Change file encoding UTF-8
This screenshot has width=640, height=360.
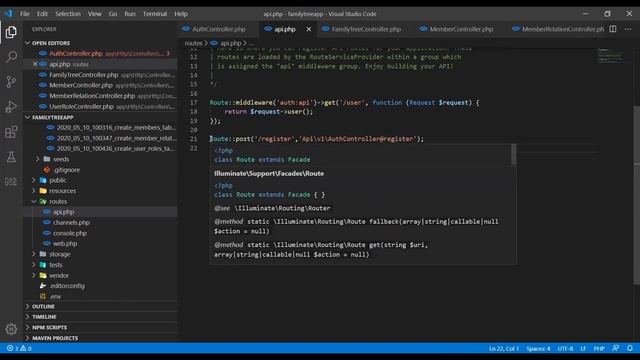(565, 348)
